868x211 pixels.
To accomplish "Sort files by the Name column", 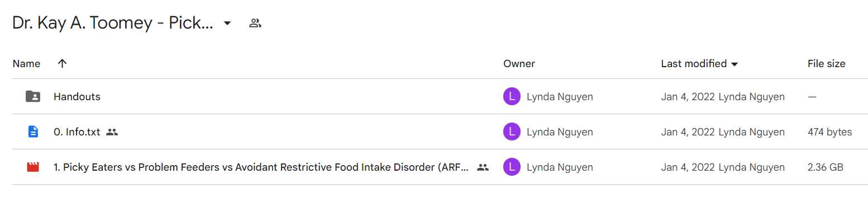I will (26, 64).
